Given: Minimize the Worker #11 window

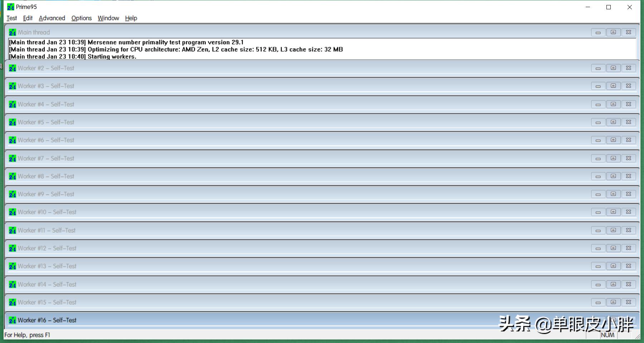Looking at the screenshot, I should [x=598, y=230].
